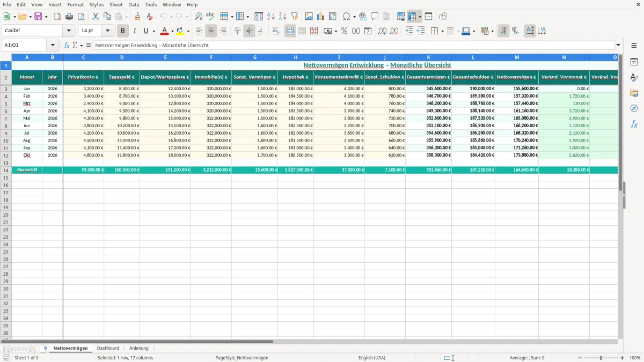Insert a chart
The image size is (644, 362).
(321, 17)
